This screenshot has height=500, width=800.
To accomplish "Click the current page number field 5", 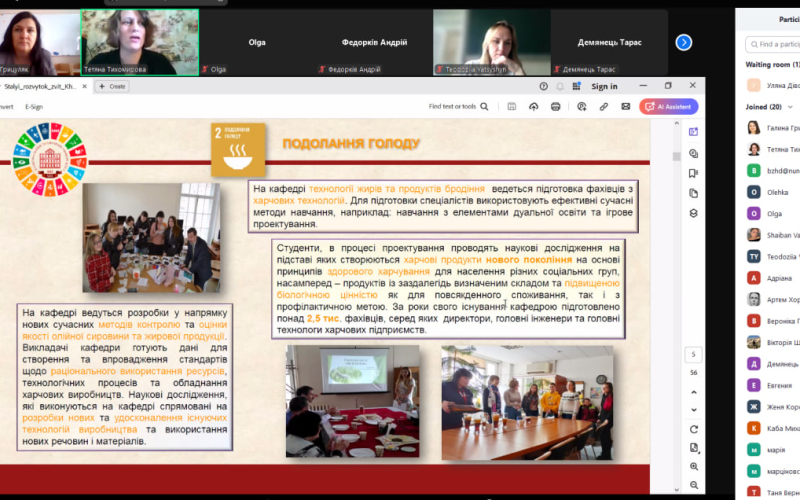I will coord(693,354).
